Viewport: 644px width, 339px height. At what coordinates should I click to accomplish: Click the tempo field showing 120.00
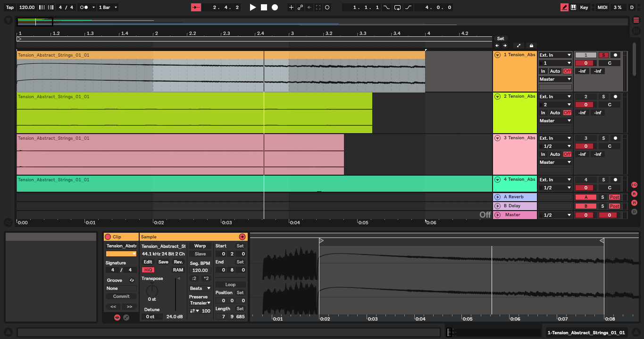[x=27, y=8]
